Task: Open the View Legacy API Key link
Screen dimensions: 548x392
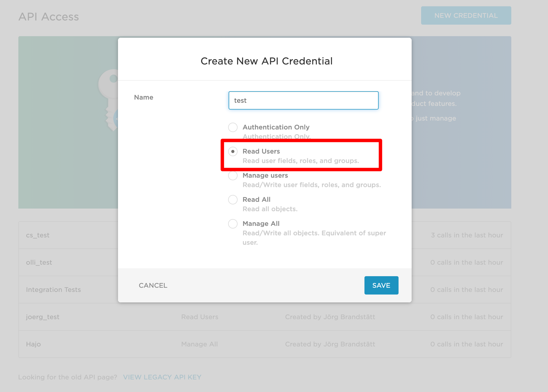Action: (162, 377)
